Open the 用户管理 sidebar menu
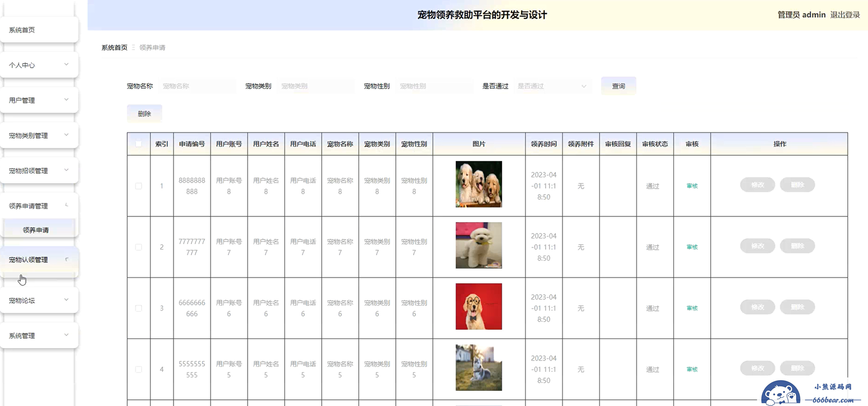 [x=39, y=100]
